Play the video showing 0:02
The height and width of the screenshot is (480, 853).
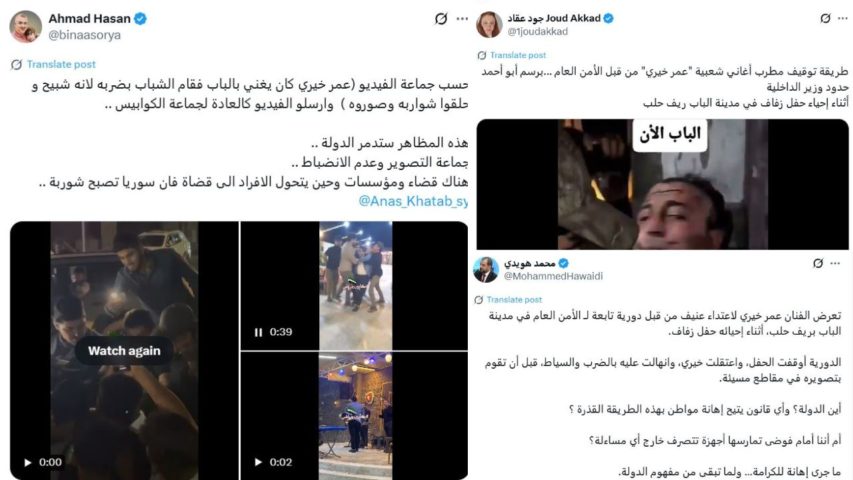tap(258, 462)
